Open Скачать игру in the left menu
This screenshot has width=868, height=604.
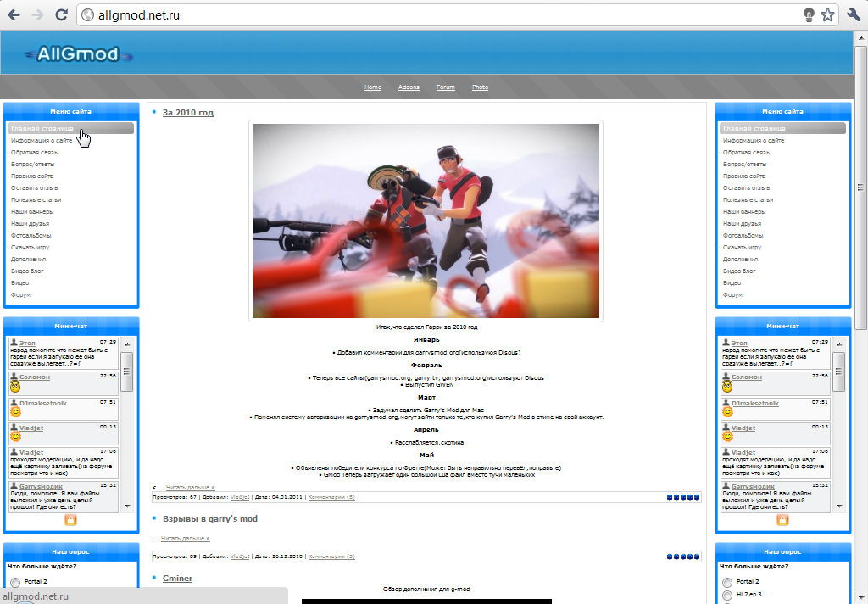[30, 247]
